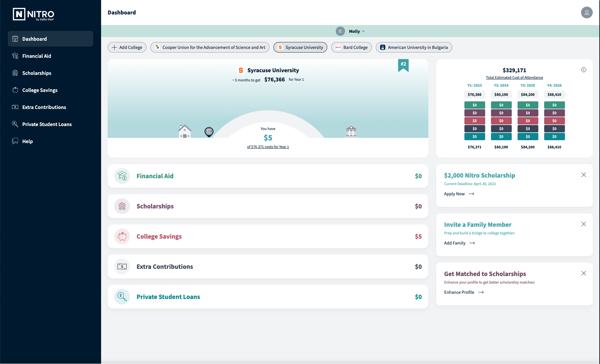Open Help in the sidebar
Screen dimensions: 600x364
(x=51, y=141)
